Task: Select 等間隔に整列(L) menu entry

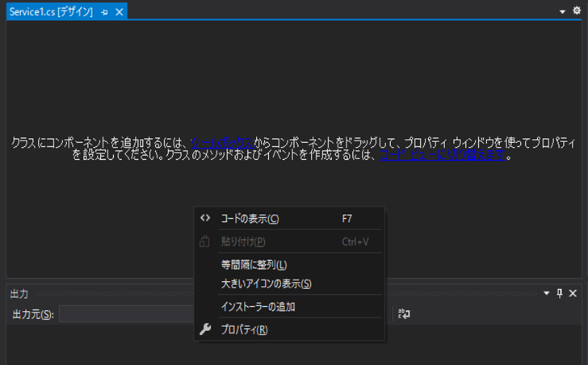Action: (x=289, y=265)
